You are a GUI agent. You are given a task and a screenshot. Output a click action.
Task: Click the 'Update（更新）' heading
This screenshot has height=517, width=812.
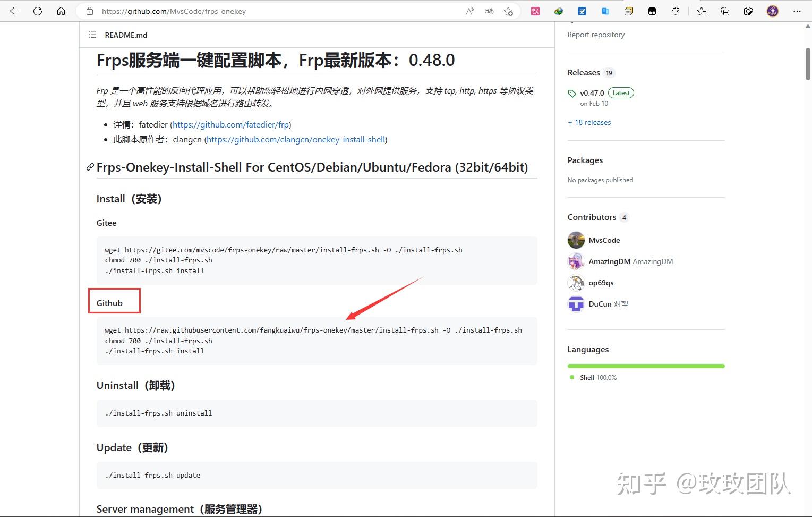tap(132, 447)
